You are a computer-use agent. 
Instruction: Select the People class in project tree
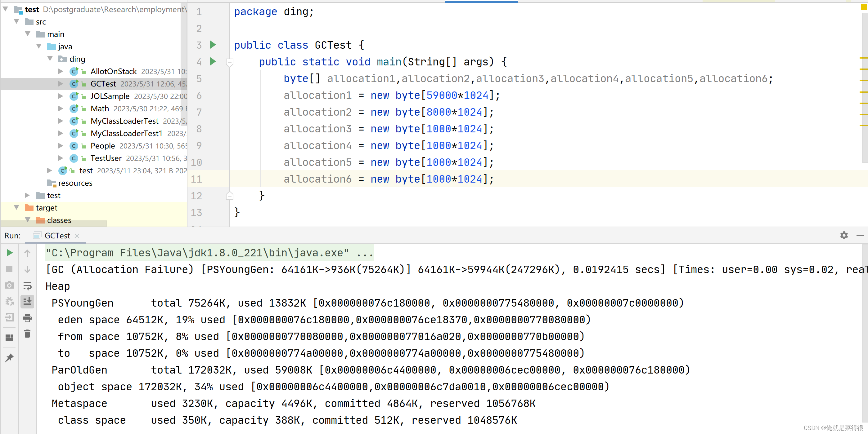coord(102,145)
